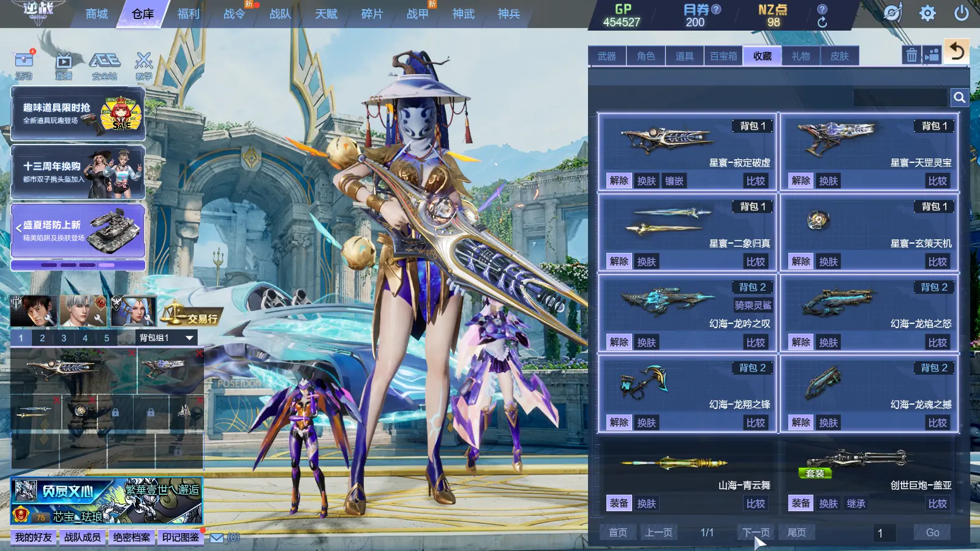
Task: Open the 天赋 talent menu
Action: tap(326, 13)
